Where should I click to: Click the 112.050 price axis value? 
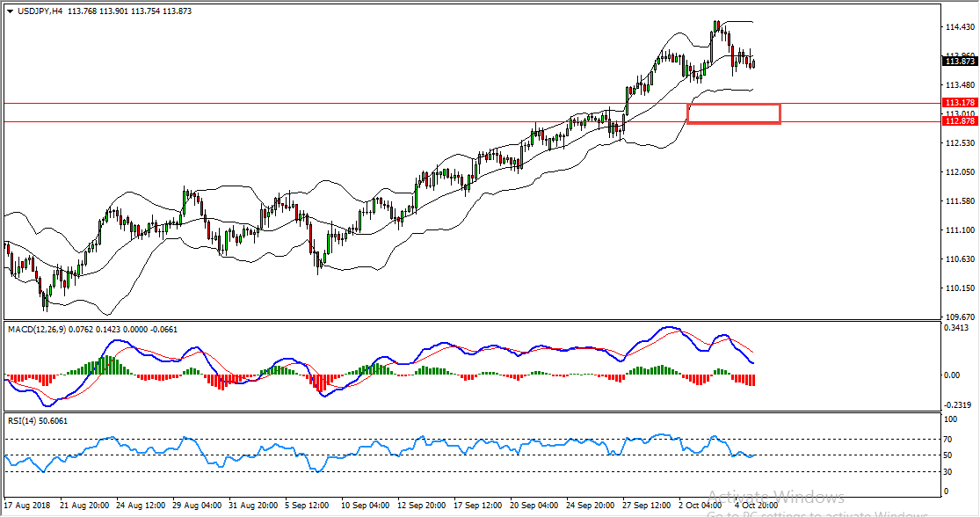pyautogui.click(x=960, y=172)
